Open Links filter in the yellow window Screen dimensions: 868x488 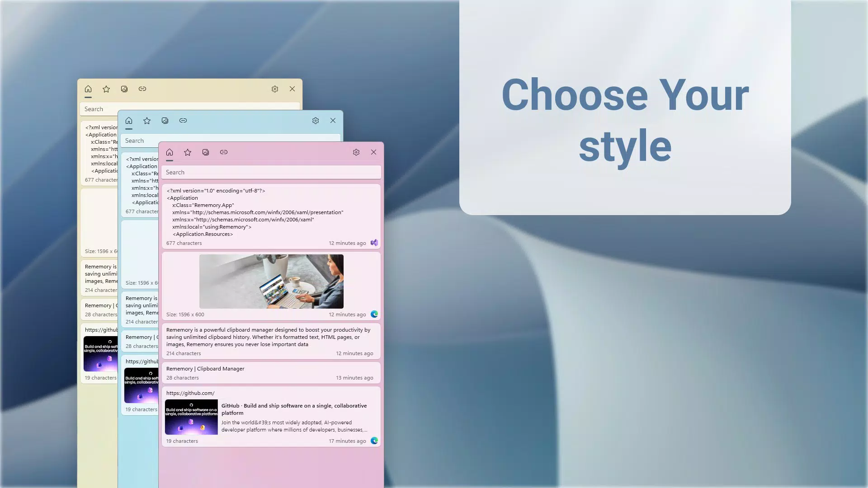point(142,89)
